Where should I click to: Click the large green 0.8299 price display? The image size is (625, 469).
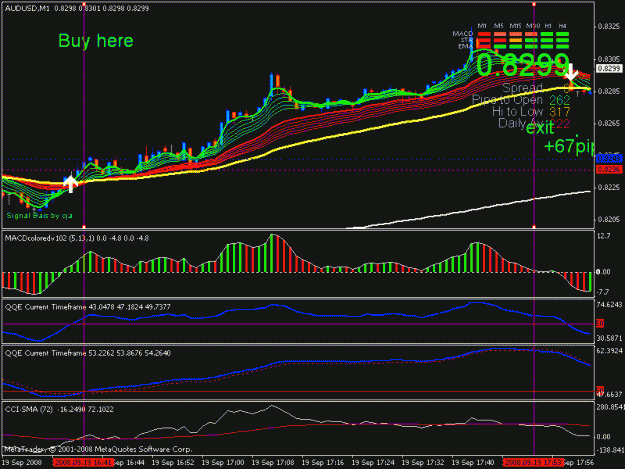(x=522, y=65)
